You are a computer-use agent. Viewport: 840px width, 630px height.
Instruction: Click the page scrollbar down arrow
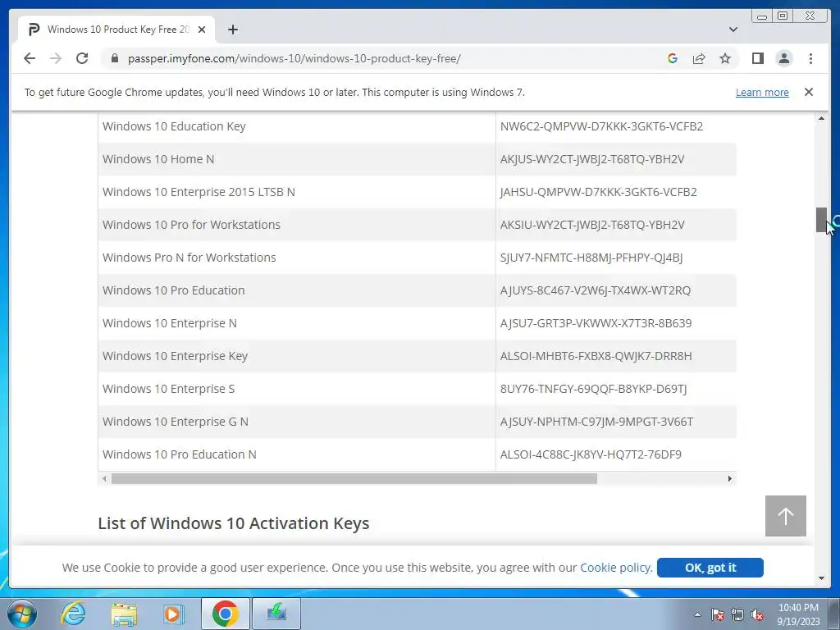(x=821, y=578)
